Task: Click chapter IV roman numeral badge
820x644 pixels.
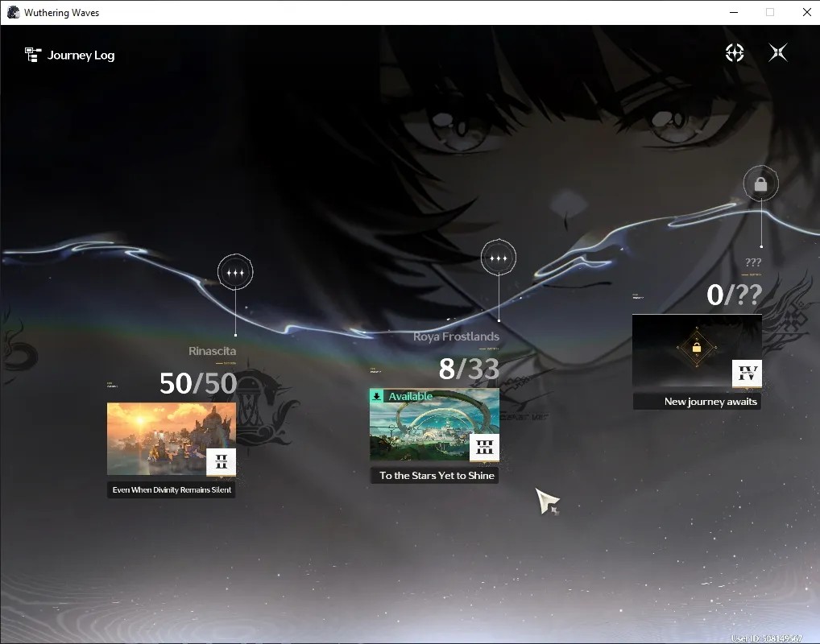Action: tap(747, 374)
